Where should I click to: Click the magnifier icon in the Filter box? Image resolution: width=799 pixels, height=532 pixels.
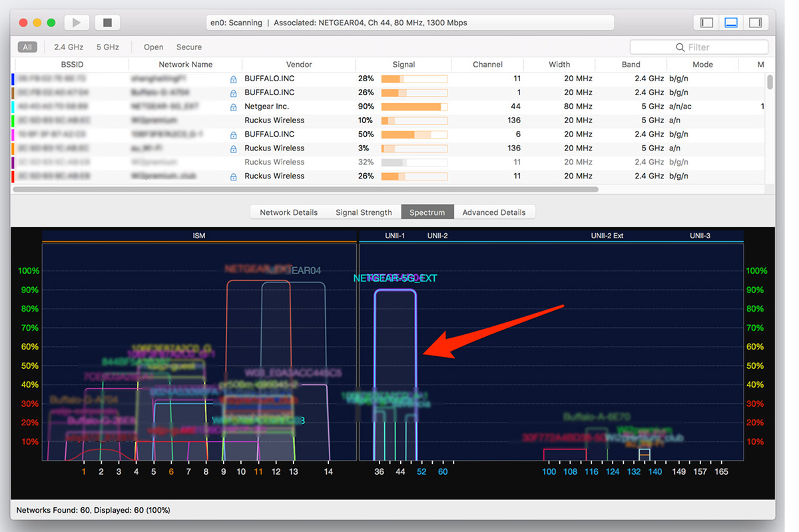(x=680, y=47)
